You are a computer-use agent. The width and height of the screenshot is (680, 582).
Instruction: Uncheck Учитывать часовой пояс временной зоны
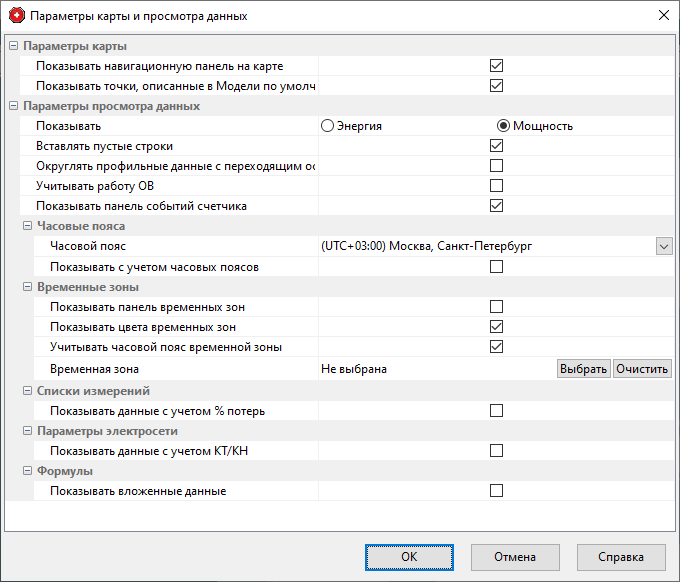[x=496, y=347]
